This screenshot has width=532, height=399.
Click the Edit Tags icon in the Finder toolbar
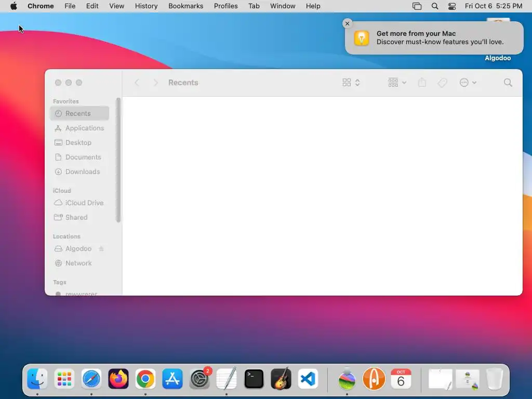(x=443, y=83)
